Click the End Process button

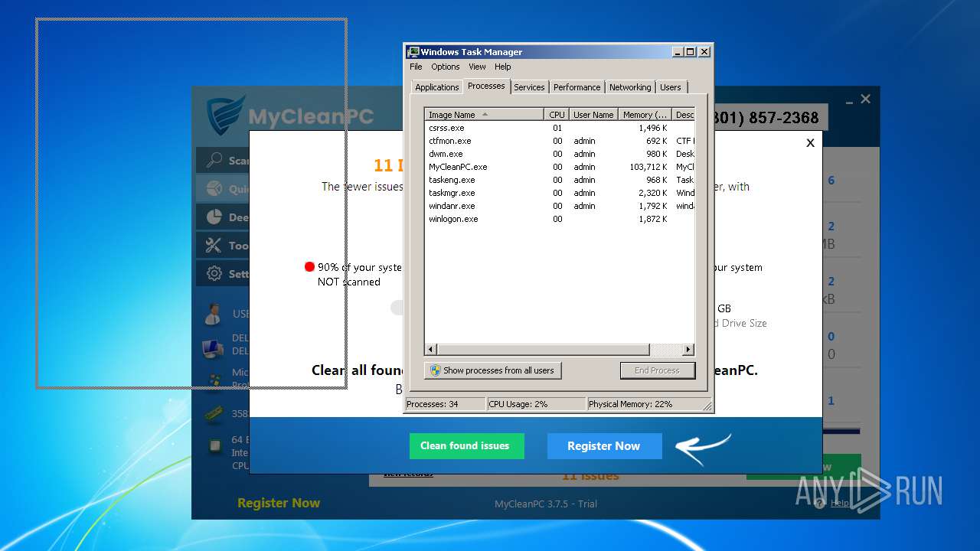click(x=657, y=370)
